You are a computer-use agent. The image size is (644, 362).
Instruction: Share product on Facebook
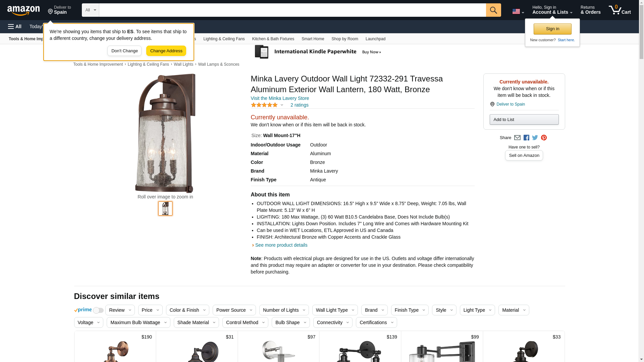click(526, 138)
